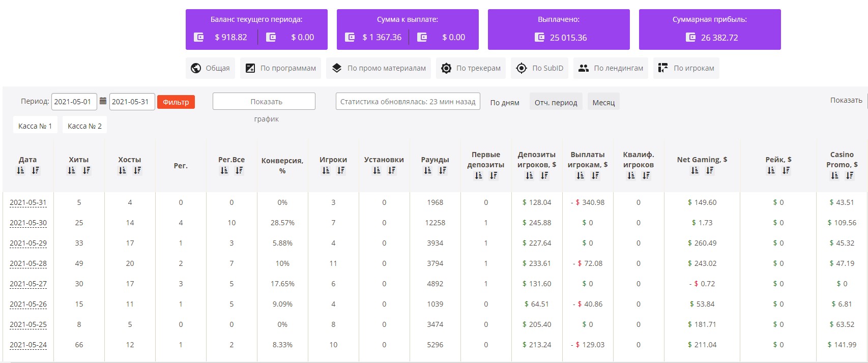Sort Игроки column ascending
The height and width of the screenshot is (363, 868).
click(x=326, y=170)
